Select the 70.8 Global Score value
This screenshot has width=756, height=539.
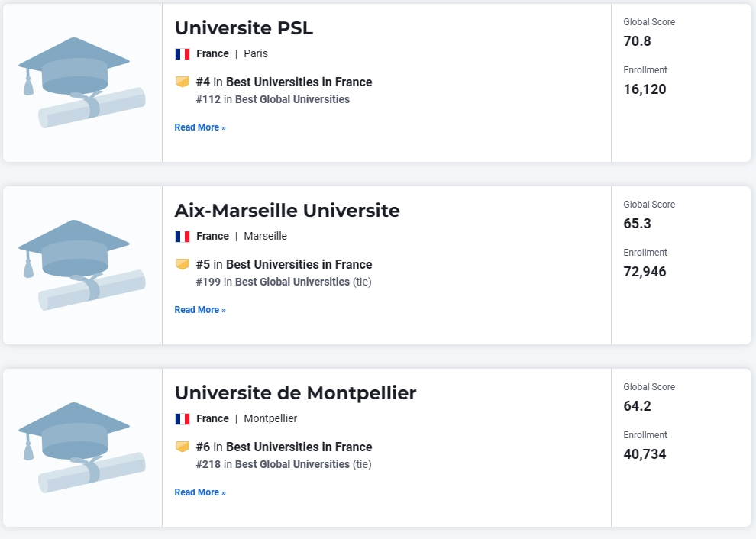[x=638, y=41]
